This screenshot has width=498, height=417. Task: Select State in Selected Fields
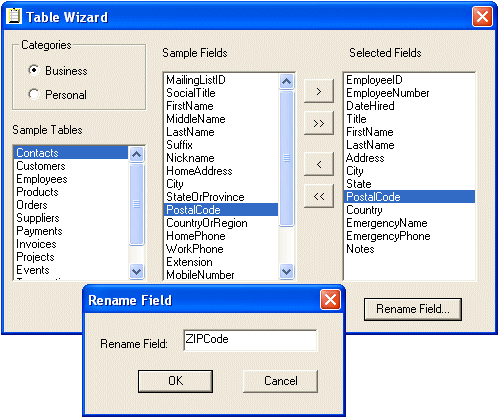pyautogui.click(x=410, y=184)
